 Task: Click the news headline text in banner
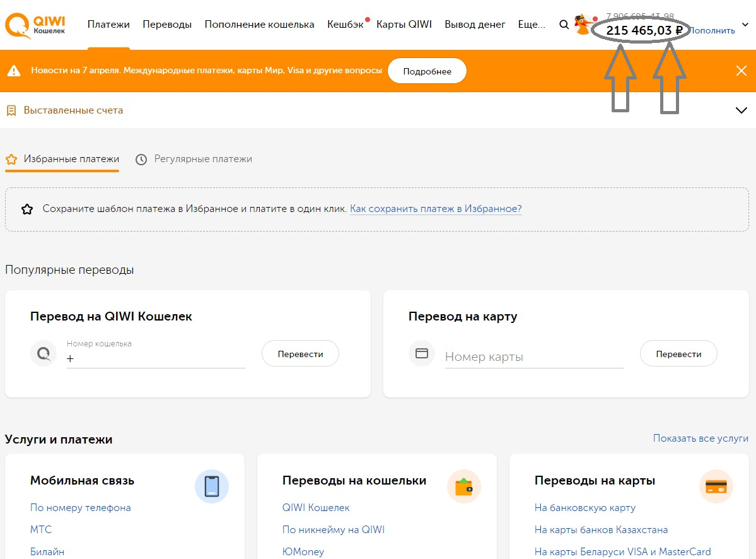click(x=206, y=71)
